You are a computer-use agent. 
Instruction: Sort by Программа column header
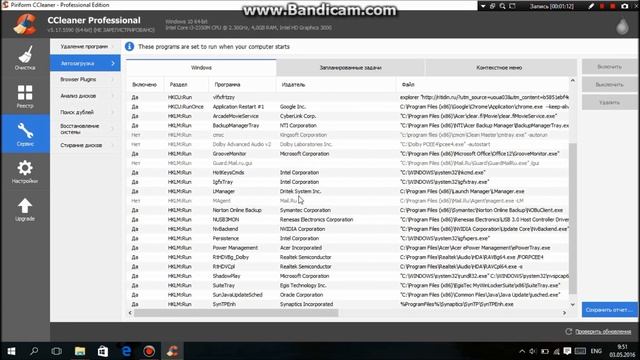pyautogui.click(x=242, y=84)
